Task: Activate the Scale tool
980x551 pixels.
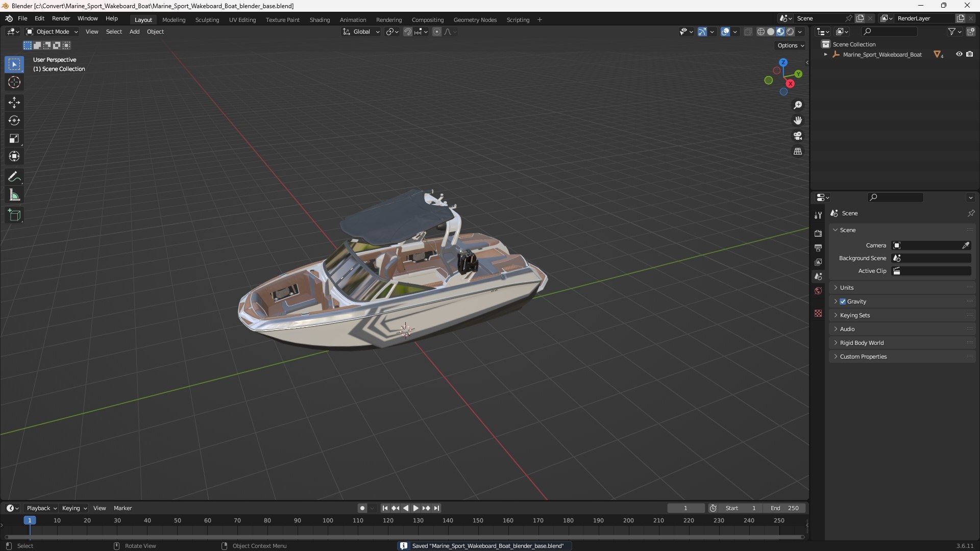Action: point(14,138)
